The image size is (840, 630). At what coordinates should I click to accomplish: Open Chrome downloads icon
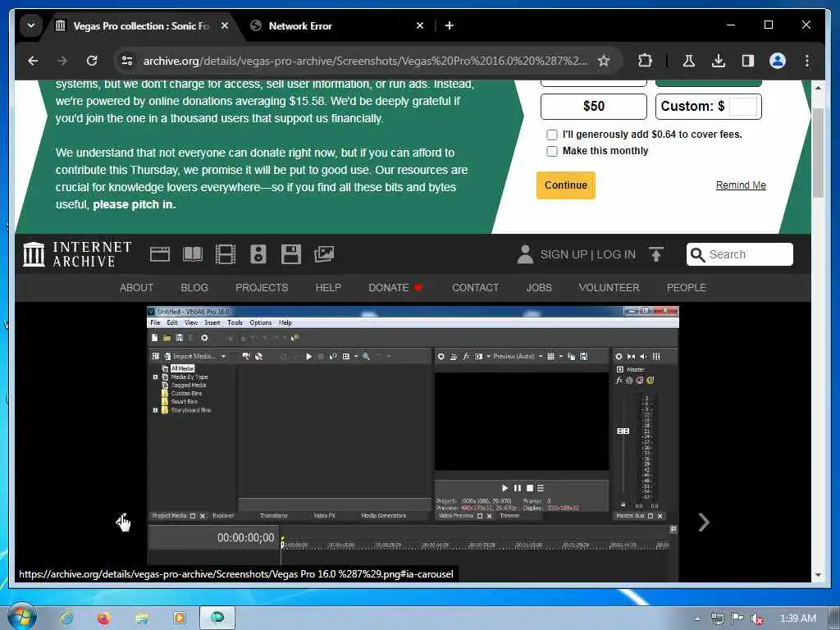719,61
